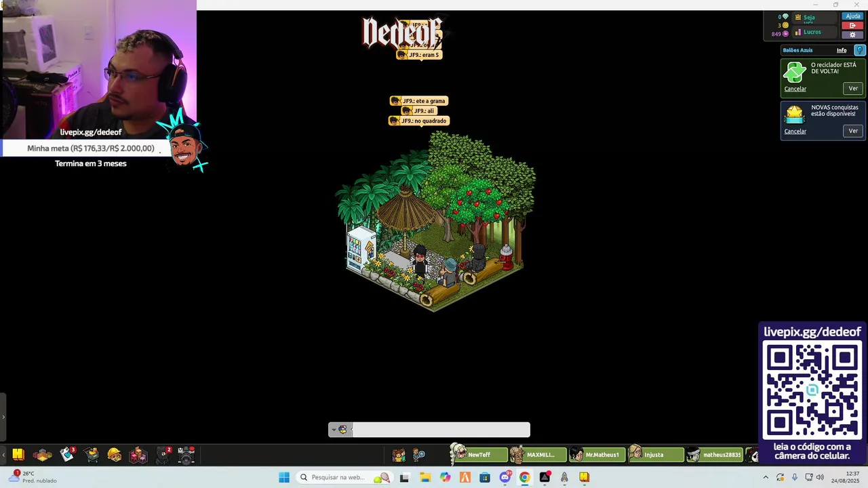This screenshot has width=868, height=488.
Task: Click the green recycler arrows icon
Action: 794,72
